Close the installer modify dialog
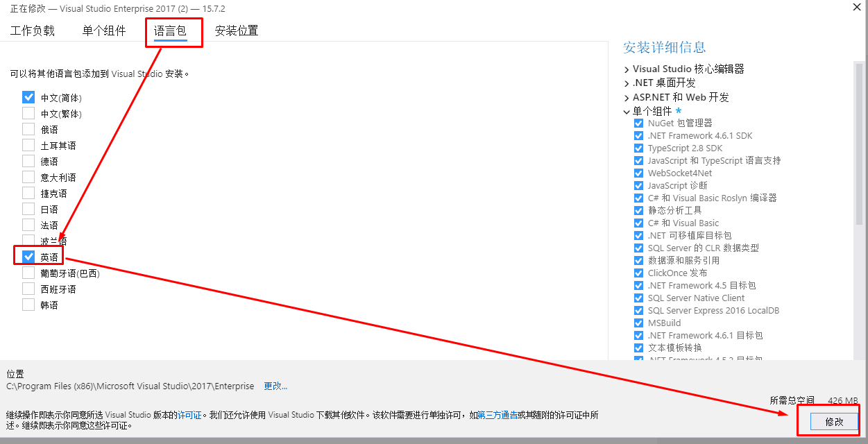The height and width of the screenshot is (444, 868). (858, 7)
